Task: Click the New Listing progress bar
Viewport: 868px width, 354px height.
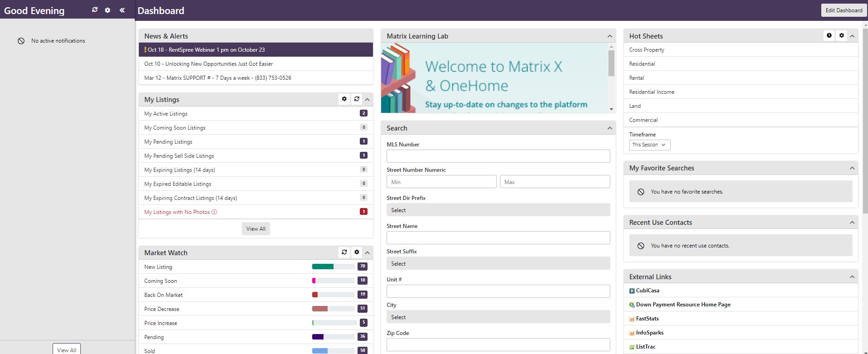Action: (333, 267)
